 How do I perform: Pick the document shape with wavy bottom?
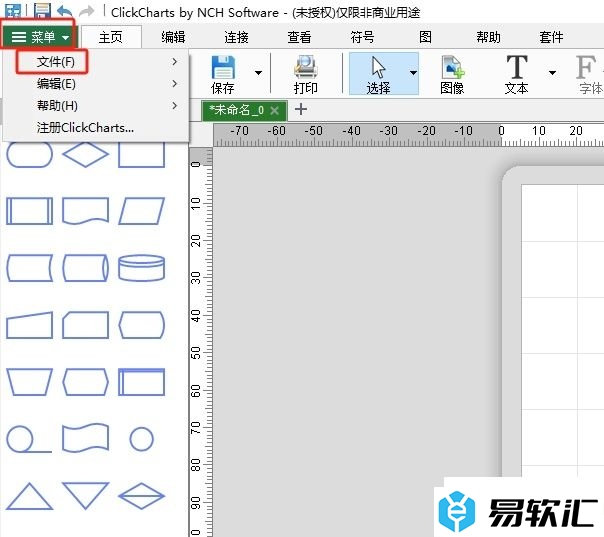pos(86,211)
